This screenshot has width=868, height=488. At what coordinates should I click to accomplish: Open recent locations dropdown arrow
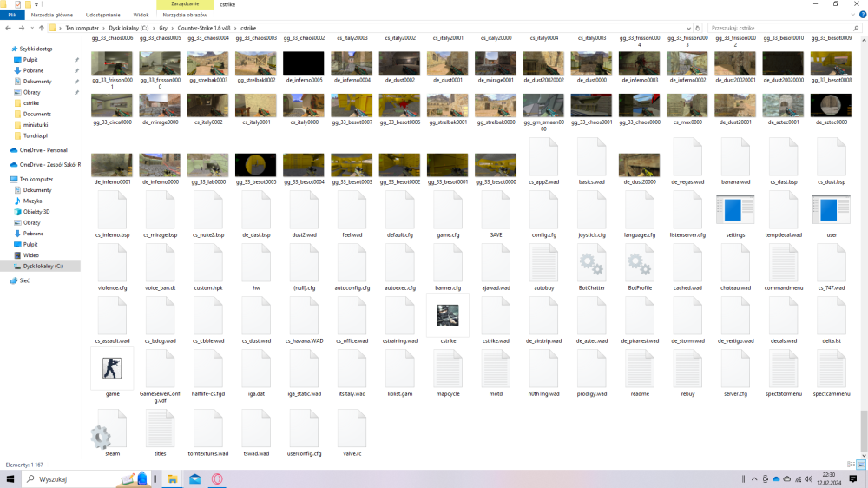point(32,28)
